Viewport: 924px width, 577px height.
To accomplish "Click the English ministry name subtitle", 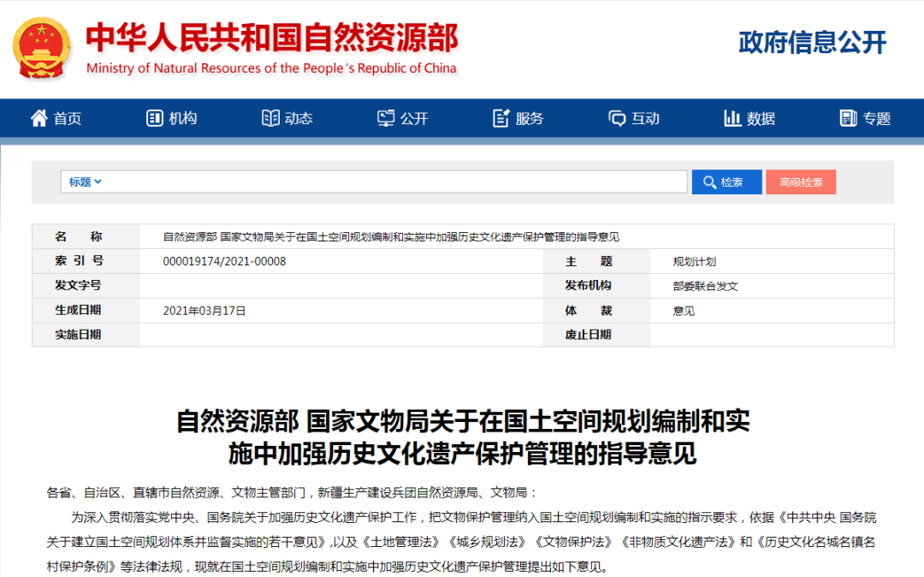I will [x=271, y=68].
